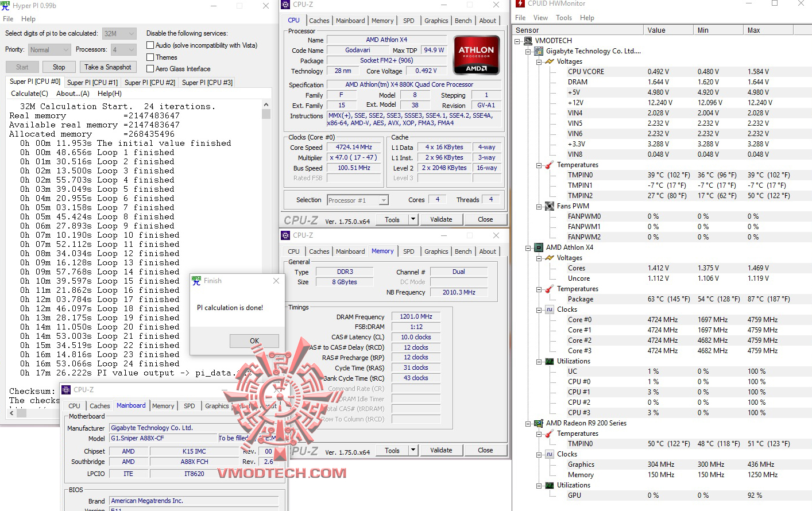The image size is (812, 511).
Task: Click the AMD Athlon processor logo in CPU-Z
Action: point(476,55)
